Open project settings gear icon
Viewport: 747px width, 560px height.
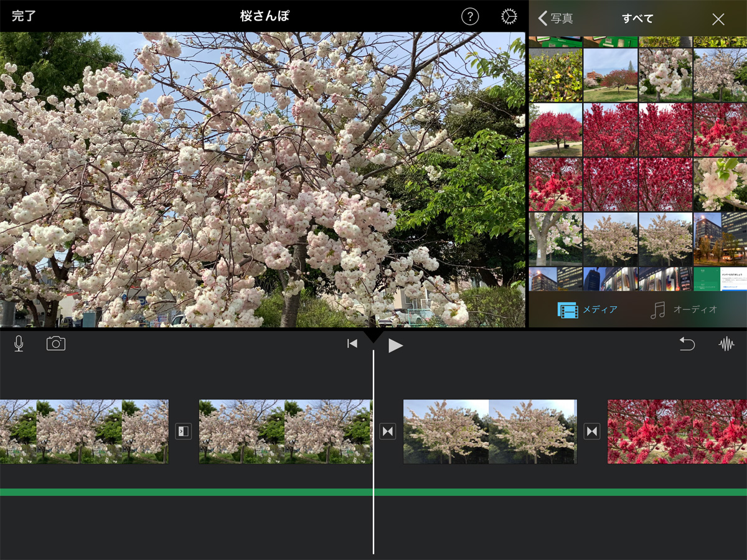(x=509, y=17)
